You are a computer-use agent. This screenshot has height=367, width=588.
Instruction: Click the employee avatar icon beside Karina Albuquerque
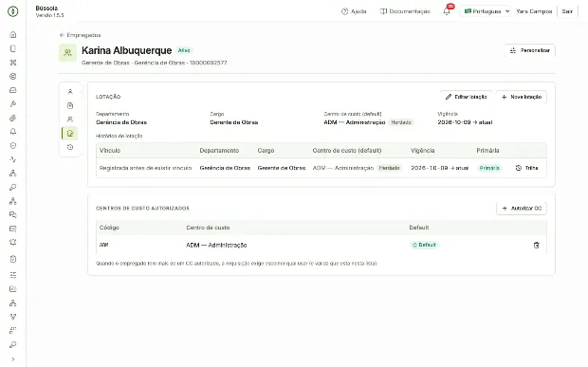[x=68, y=52]
